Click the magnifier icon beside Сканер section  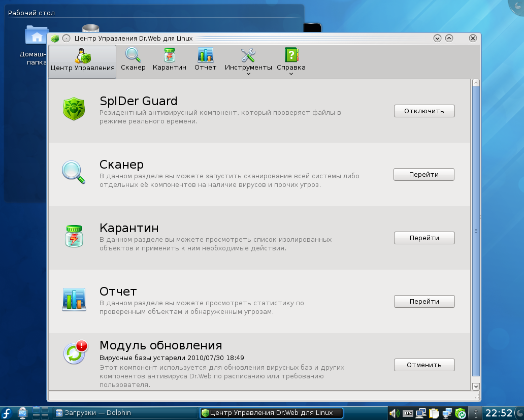[74, 172]
